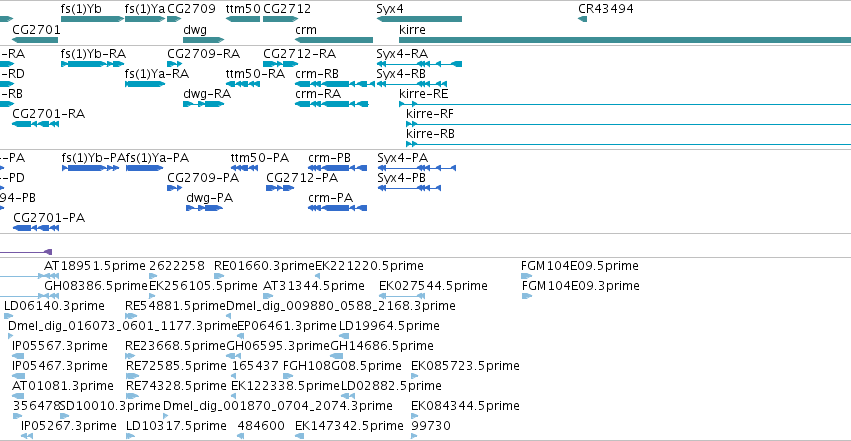Select EST EK085723.5prime
The width and height of the screenshot is (851, 441).
415,376
